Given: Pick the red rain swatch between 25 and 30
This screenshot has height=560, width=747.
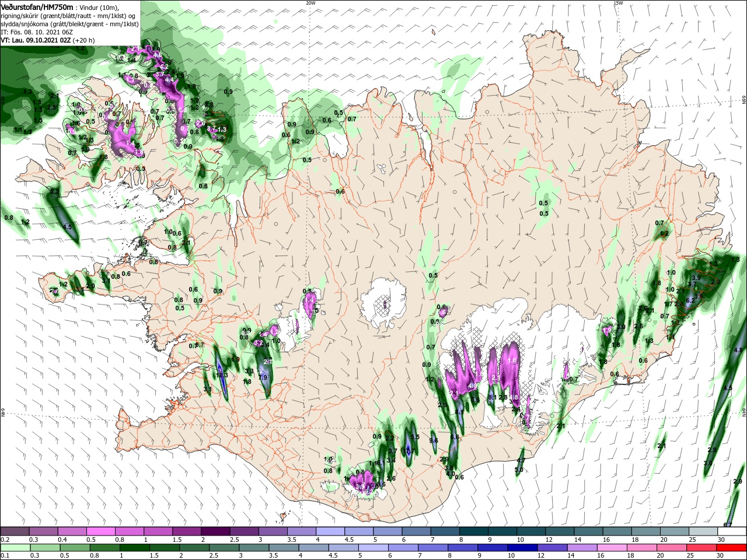Looking at the screenshot, I should pyautogui.click(x=703, y=548).
